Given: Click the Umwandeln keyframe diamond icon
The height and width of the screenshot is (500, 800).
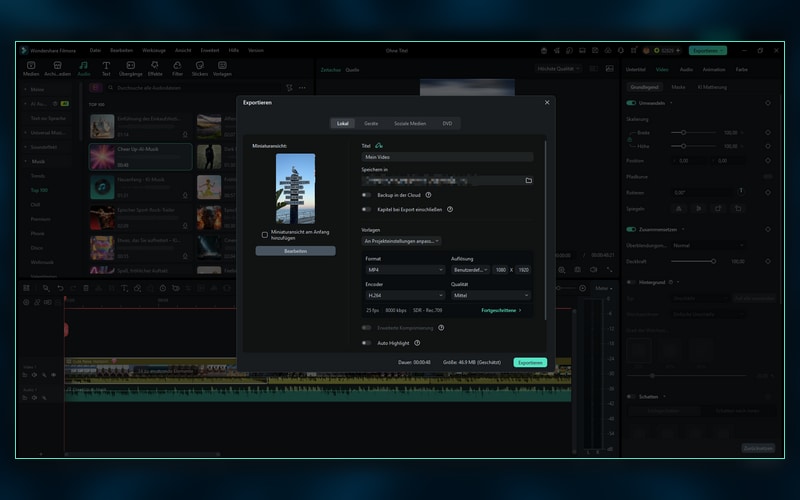Looking at the screenshot, I should 768,103.
